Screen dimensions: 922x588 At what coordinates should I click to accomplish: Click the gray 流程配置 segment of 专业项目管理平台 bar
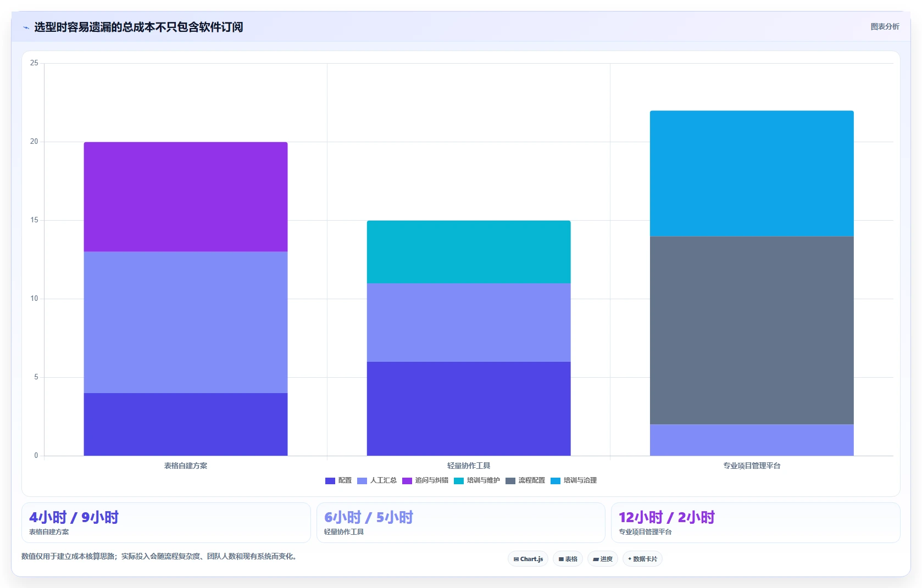pyautogui.click(x=752, y=331)
